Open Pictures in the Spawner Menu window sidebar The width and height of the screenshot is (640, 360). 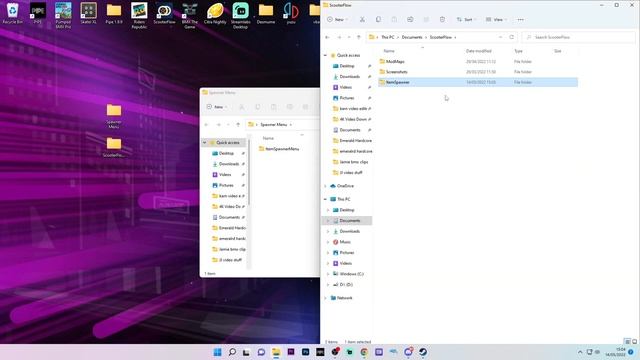tap(226, 185)
